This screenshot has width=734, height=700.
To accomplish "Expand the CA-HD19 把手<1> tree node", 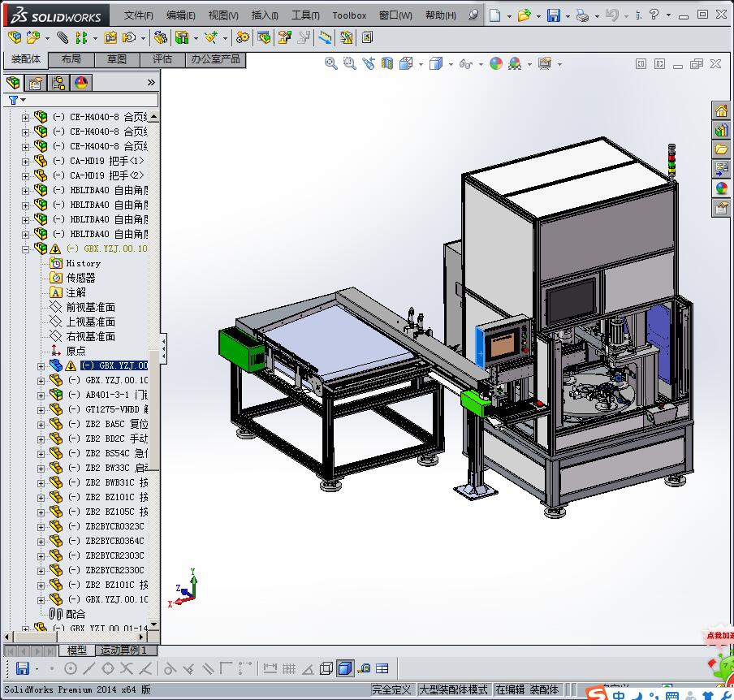I will pos(25,161).
